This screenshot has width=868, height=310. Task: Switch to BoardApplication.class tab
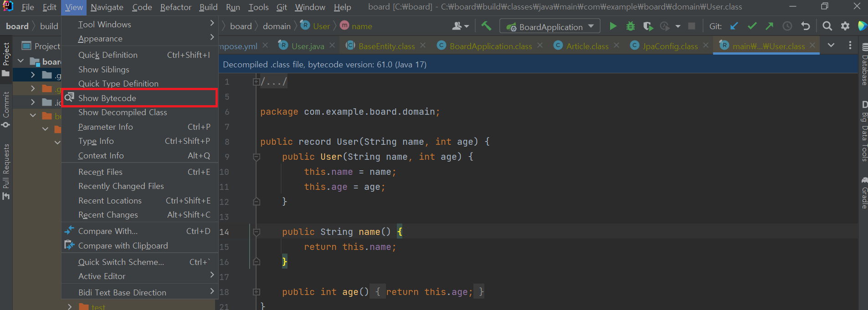(491, 46)
